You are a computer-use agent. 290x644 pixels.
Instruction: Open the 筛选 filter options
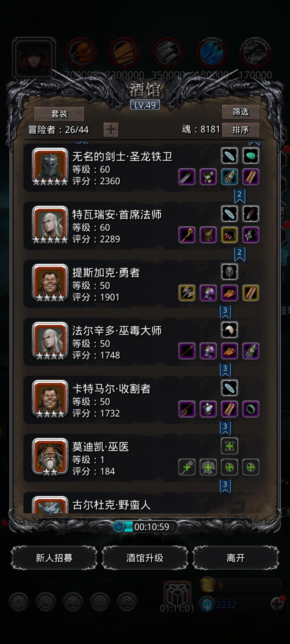240,112
